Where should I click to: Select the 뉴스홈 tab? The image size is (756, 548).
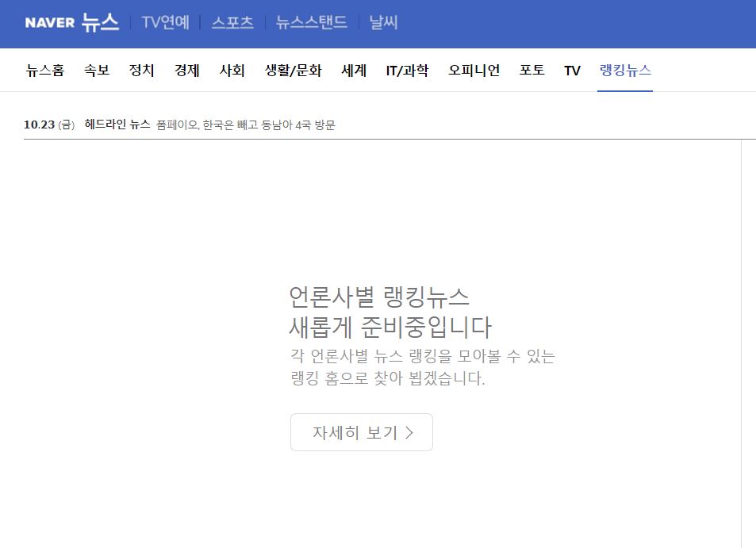pos(44,71)
